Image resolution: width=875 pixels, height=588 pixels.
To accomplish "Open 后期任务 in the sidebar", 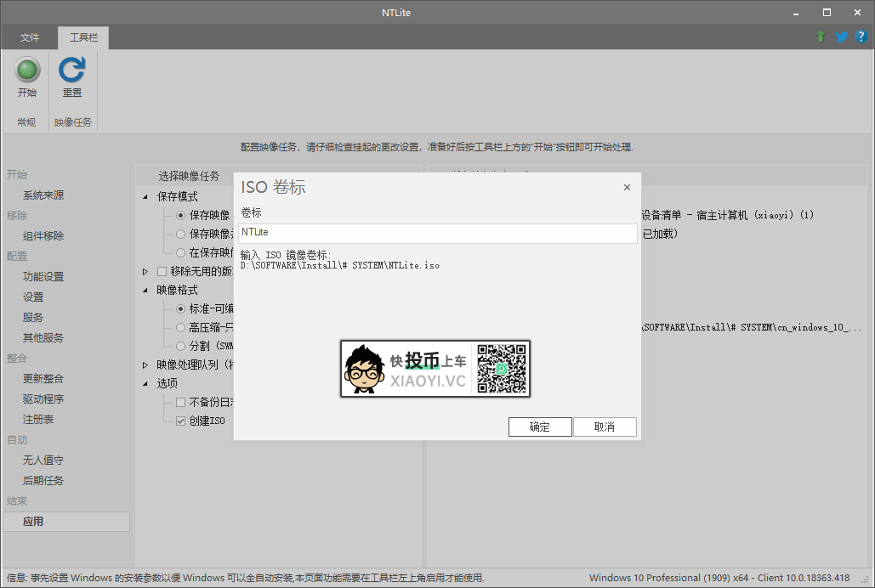I will (x=43, y=480).
